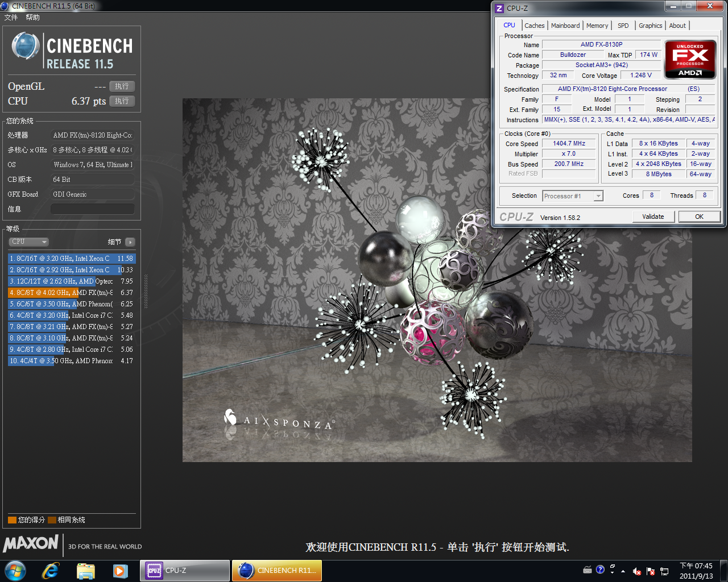
Task: Open Windows Explorer folder icon in taskbar
Action: tap(86, 570)
